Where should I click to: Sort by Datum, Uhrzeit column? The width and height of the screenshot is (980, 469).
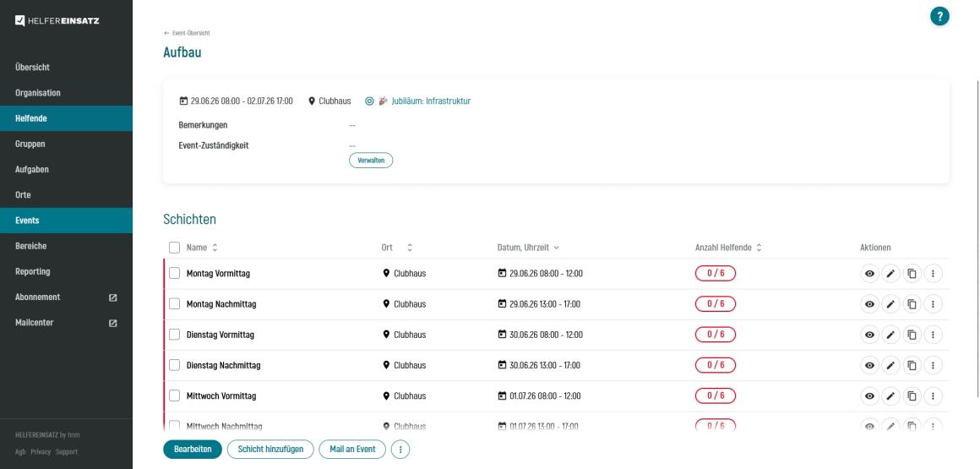coord(528,248)
